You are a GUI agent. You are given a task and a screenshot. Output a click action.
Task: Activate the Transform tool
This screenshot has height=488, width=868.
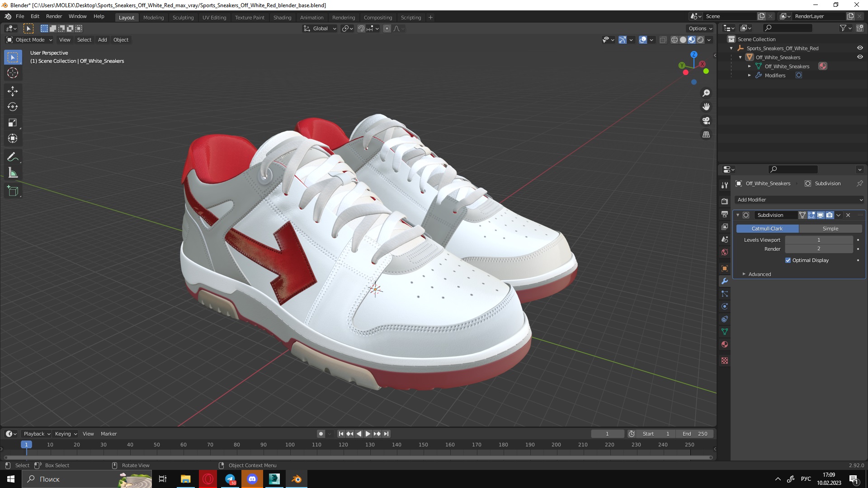[13, 138]
